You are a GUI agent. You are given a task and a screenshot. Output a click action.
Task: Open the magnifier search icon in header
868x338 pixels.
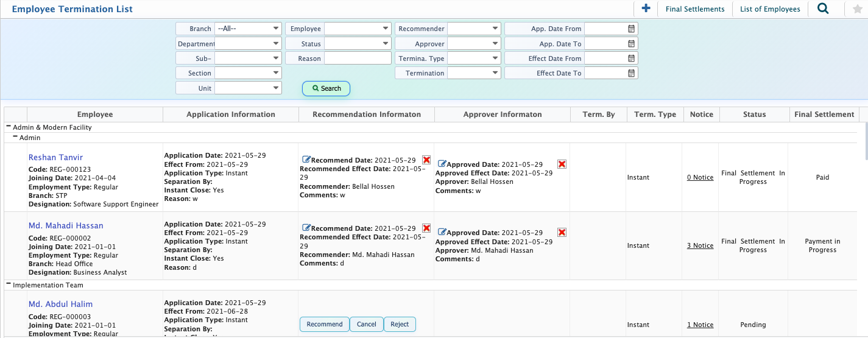(823, 9)
